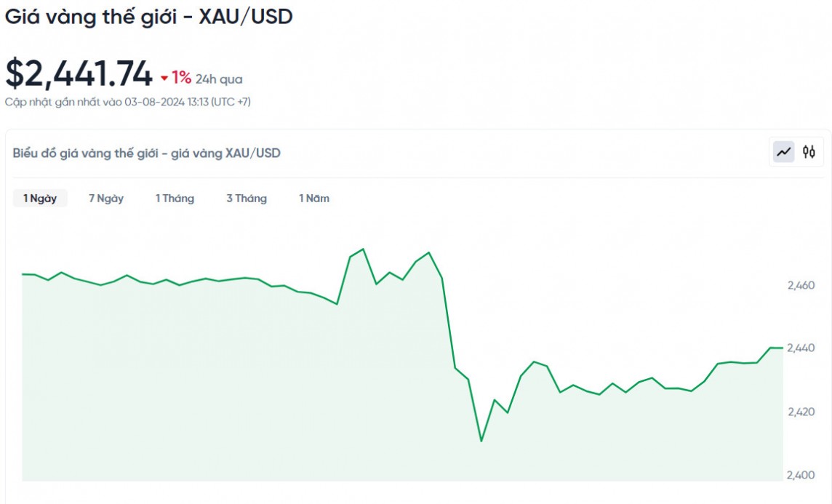Image resolution: width=832 pixels, height=504 pixels.
Task: Select the 1 Ngày time range
Action: pos(40,199)
